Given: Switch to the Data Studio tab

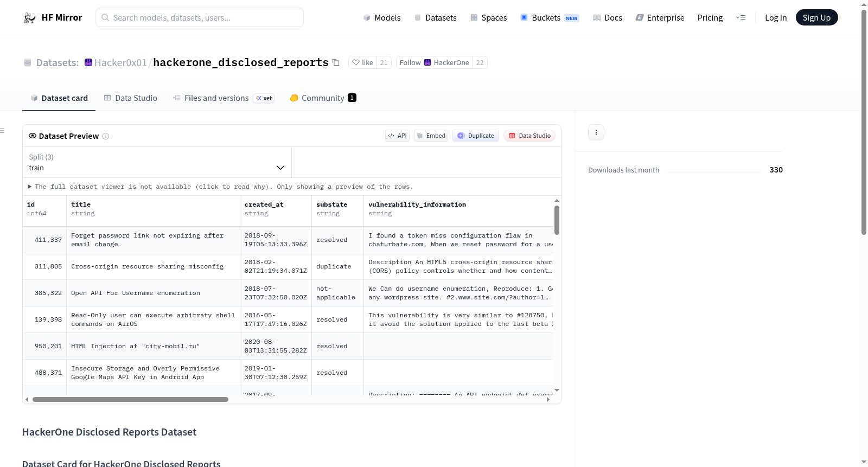Looking at the screenshot, I should [131, 98].
